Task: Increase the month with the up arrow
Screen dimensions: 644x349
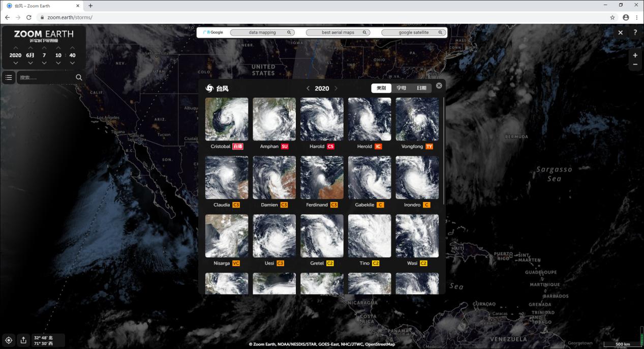Action: (x=30, y=48)
